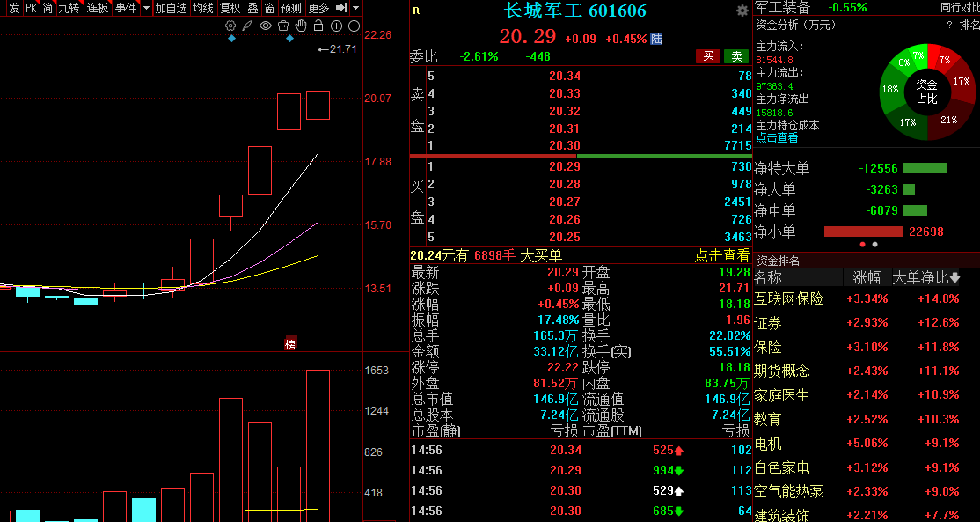Click the red 买 buy button
Viewport: 980px width, 522px height.
[x=708, y=56]
